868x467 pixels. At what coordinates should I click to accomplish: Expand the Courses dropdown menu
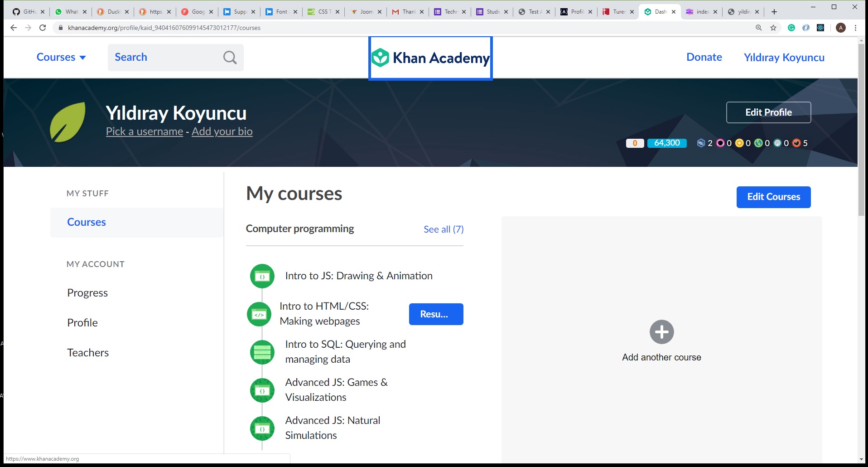coord(61,57)
